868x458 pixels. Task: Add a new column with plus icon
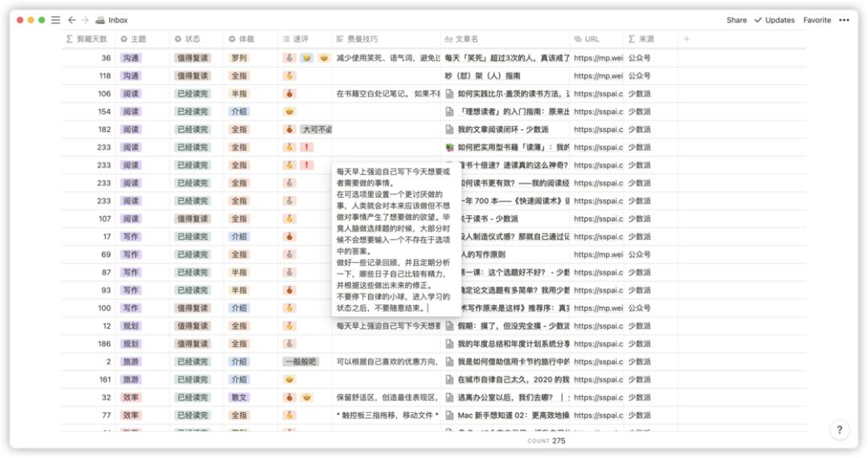point(686,39)
